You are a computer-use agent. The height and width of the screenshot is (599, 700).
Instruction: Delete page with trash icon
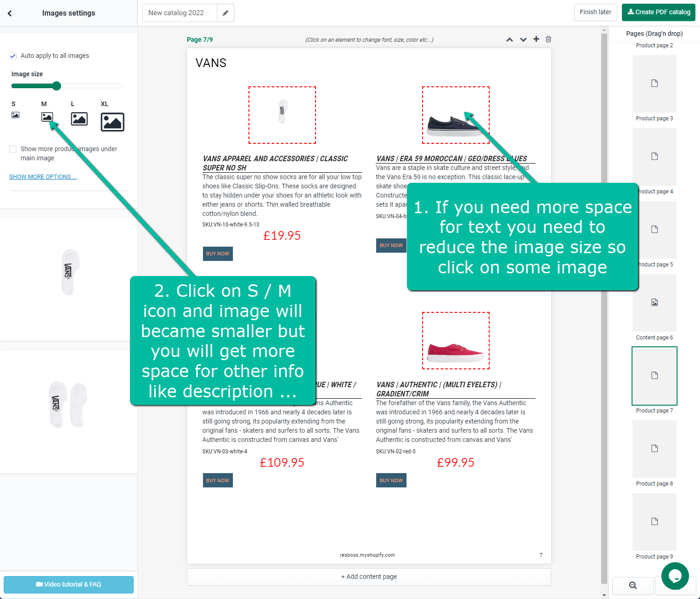pos(548,39)
